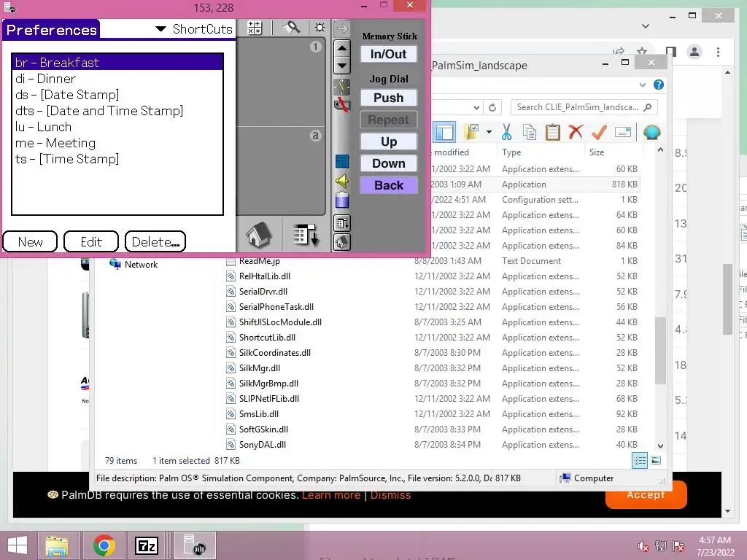Select the 'ds - [Date Stamp]' shortcut
Viewport: 747px width, 560px height.
117,95
